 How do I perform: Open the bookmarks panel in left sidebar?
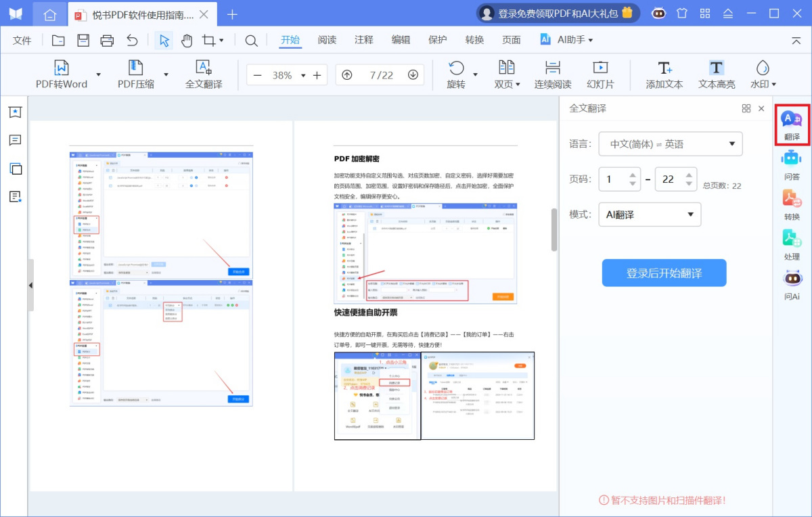coord(16,112)
